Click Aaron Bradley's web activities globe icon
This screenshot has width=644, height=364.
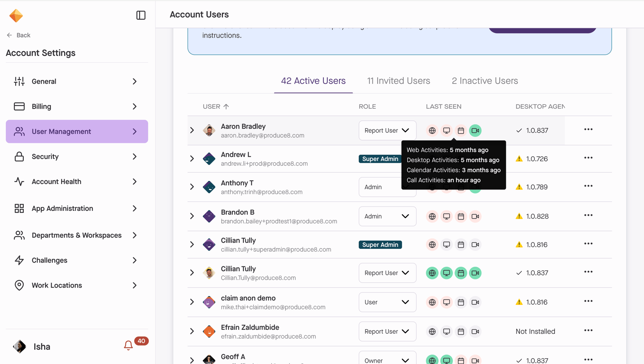432,131
